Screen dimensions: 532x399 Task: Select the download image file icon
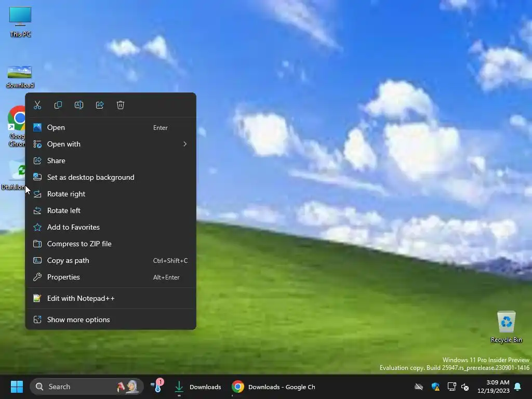[x=20, y=77]
